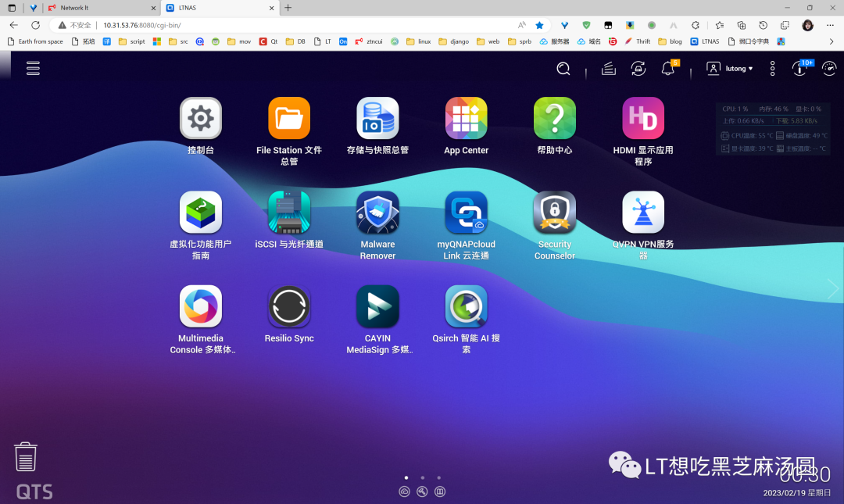Launch Resilio Sync

coord(289,306)
